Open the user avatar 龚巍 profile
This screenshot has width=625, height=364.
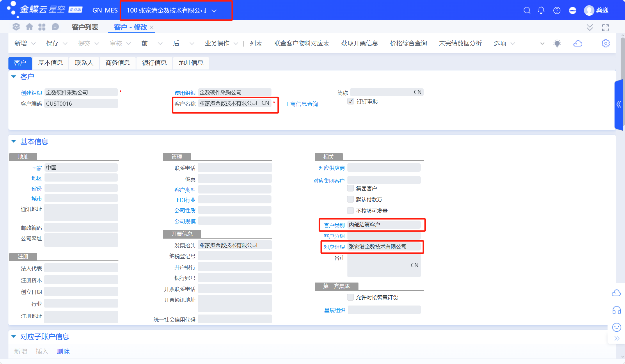click(x=596, y=10)
